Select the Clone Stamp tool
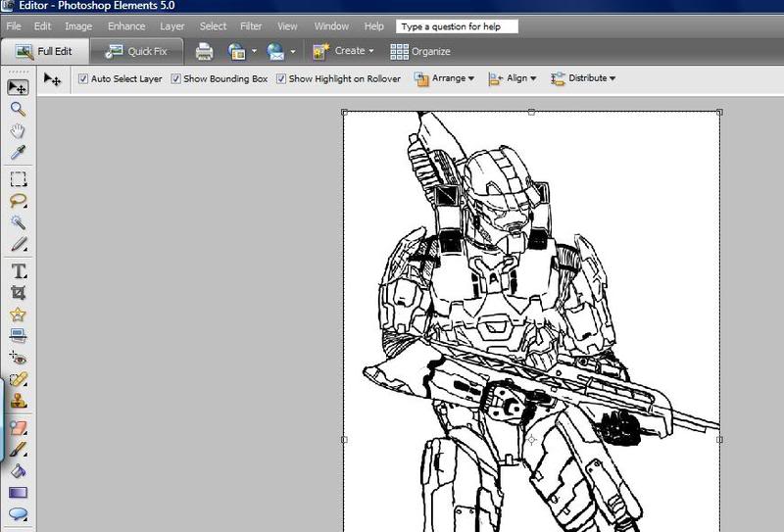This screenshot has width=784, height=532. pos(18,401)
